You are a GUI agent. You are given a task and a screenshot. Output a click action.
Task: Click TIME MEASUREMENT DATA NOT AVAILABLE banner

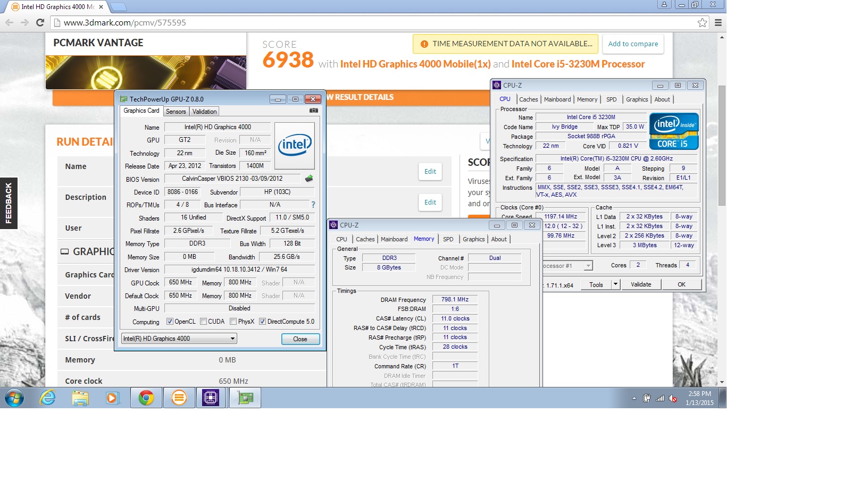pyautogui.click(x=505, y=44)
